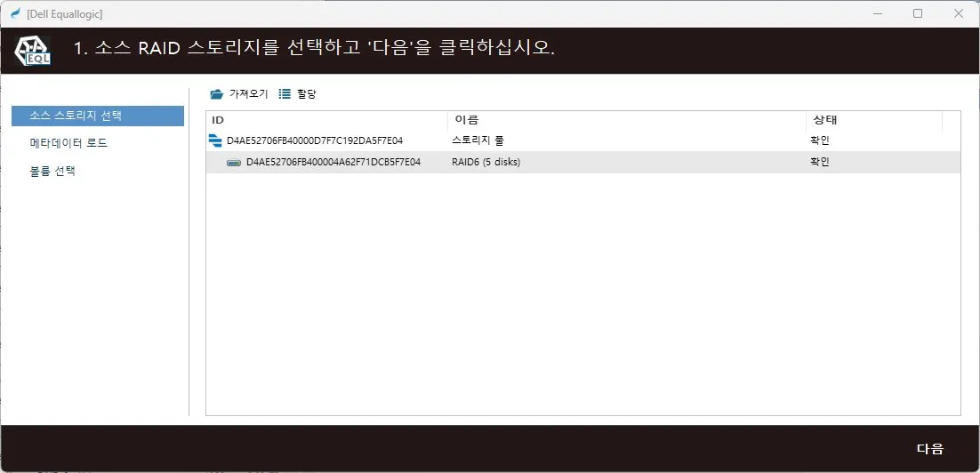This screenshot has height=473, width=980.
Task: Select row D4AE52706FB40000D7F7C192DA5F7E04
Action: coord(583,140)
